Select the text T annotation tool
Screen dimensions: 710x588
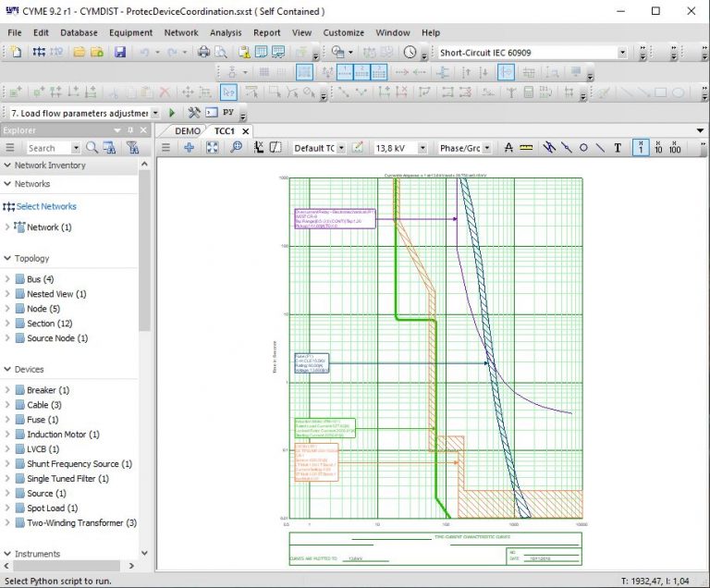618,148
